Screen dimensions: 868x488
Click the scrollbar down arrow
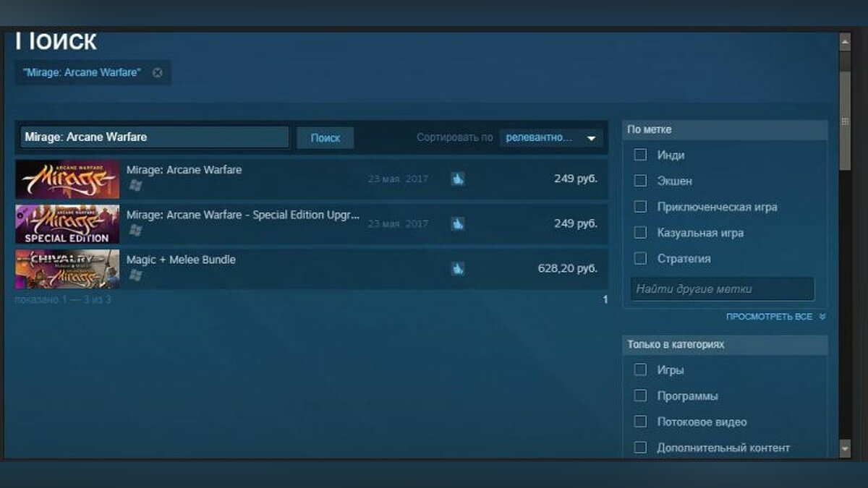tap(845, 449)
